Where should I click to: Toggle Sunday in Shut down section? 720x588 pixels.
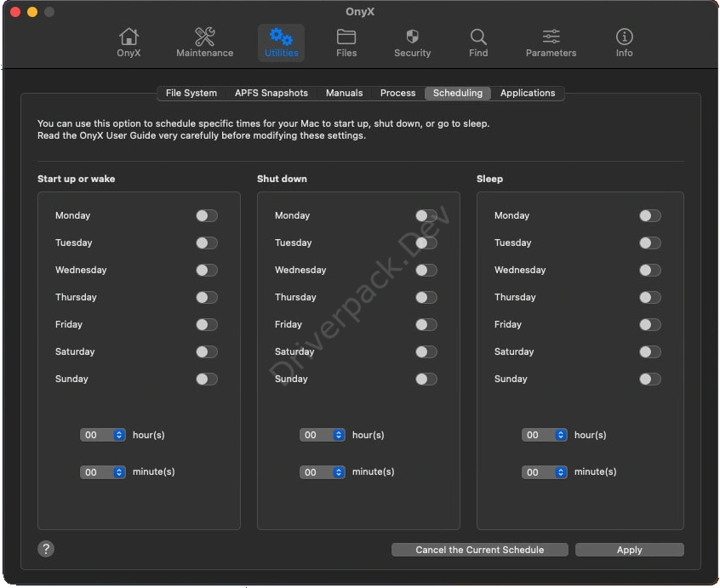point(426,379)
